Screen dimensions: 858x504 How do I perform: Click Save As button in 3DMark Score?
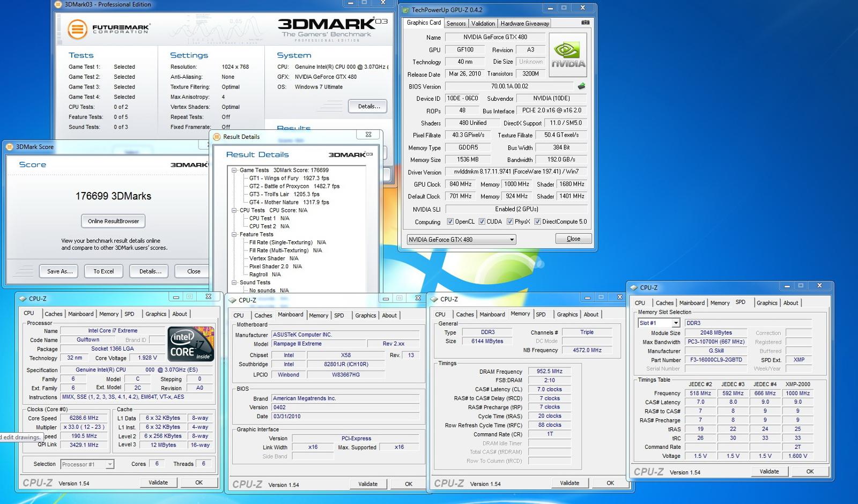coord(59,271)
